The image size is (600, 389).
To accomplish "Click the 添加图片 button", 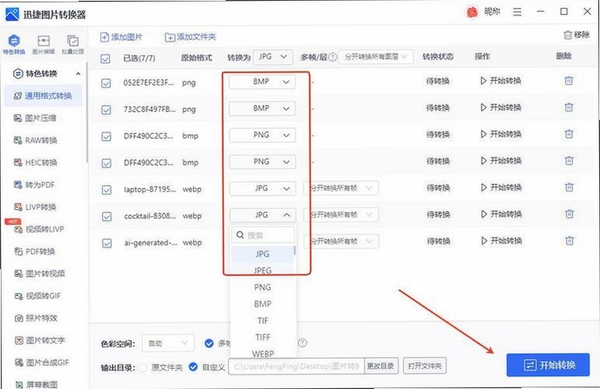I will coord(121,37).
